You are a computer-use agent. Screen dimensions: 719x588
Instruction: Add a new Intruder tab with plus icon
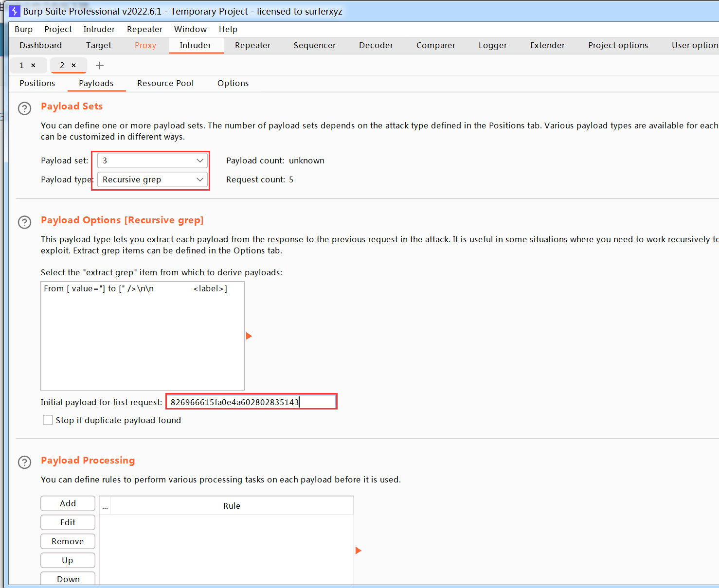click(100, 65)
